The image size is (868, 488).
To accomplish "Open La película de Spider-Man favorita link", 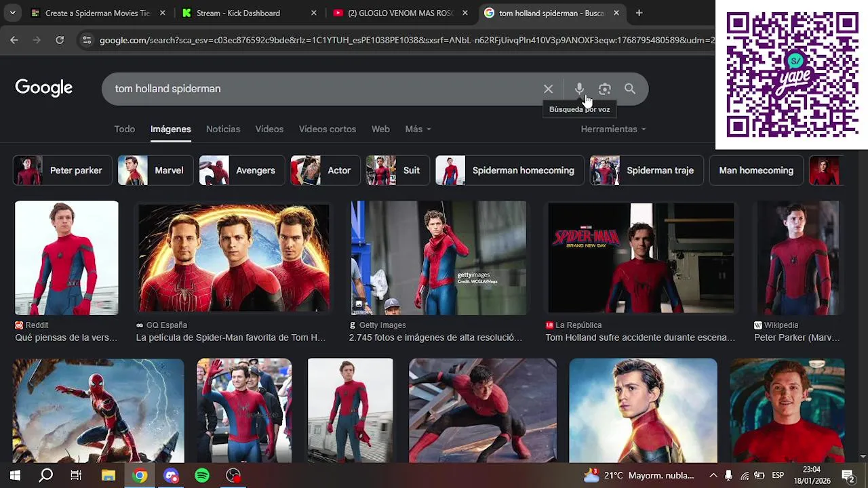I will click(231, 338).
